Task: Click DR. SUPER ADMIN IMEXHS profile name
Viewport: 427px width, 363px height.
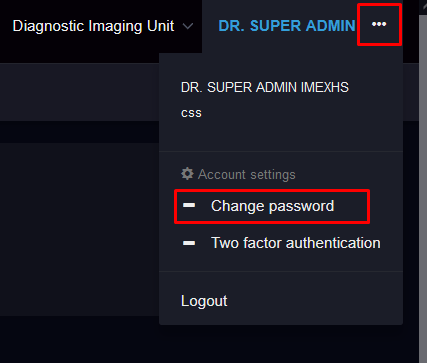Action: click(265, 87)
